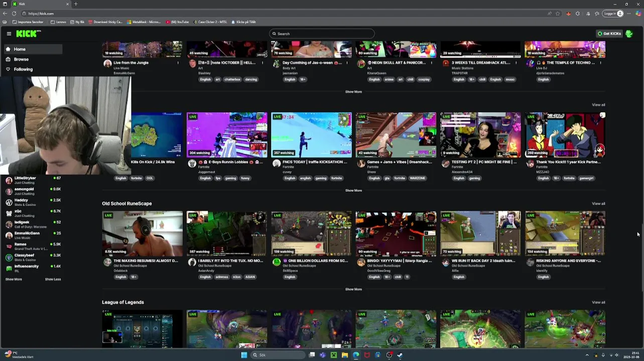Show more streams below the Fortnite row

coord(353,191)
